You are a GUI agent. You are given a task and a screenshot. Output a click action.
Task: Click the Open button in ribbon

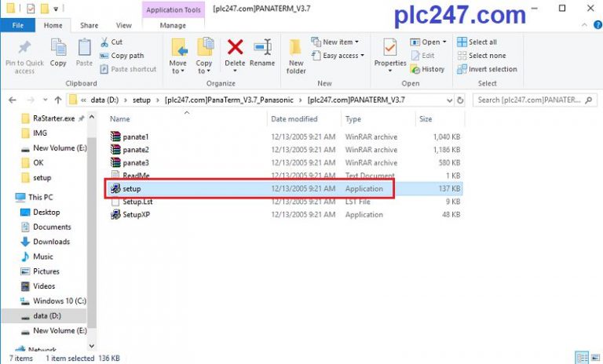(428, 42)
